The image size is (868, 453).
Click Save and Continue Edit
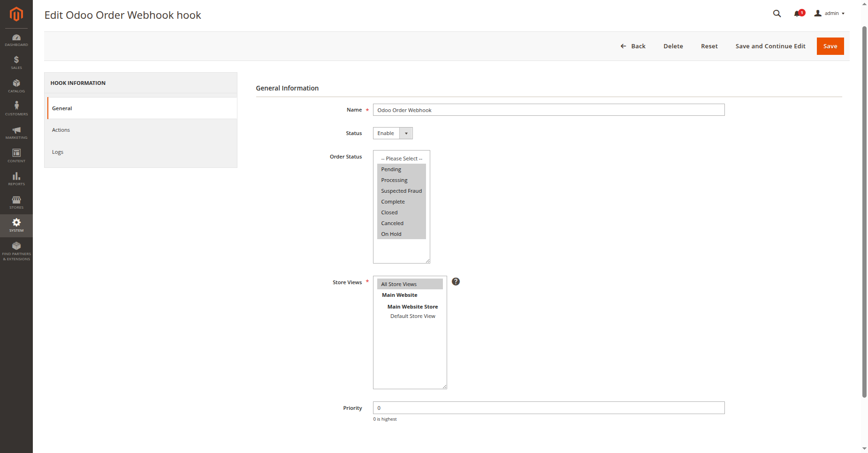[x=770, y=46]
